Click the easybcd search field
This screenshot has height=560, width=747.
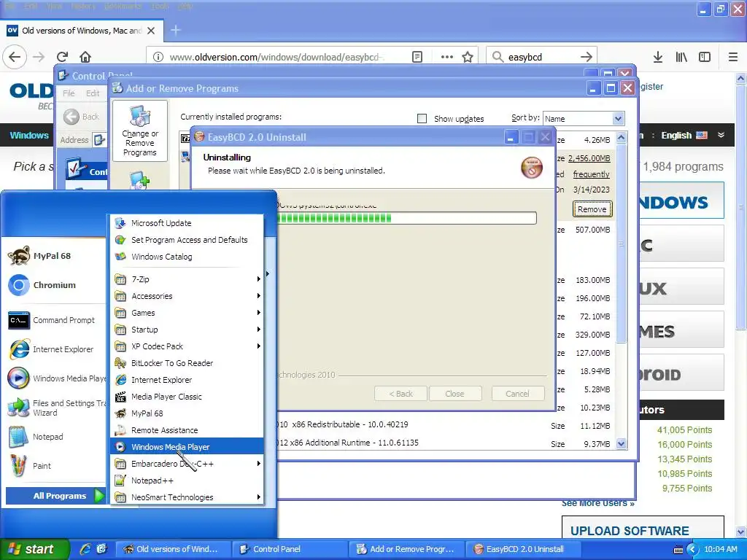coord(541,57)
